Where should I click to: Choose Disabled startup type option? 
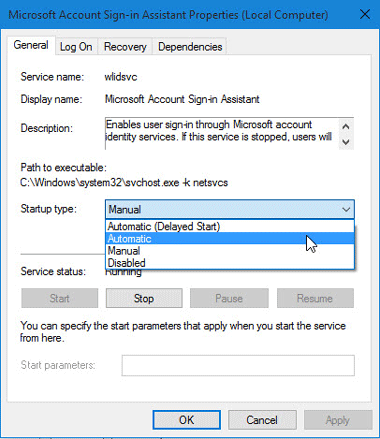[x=230, y=263]
